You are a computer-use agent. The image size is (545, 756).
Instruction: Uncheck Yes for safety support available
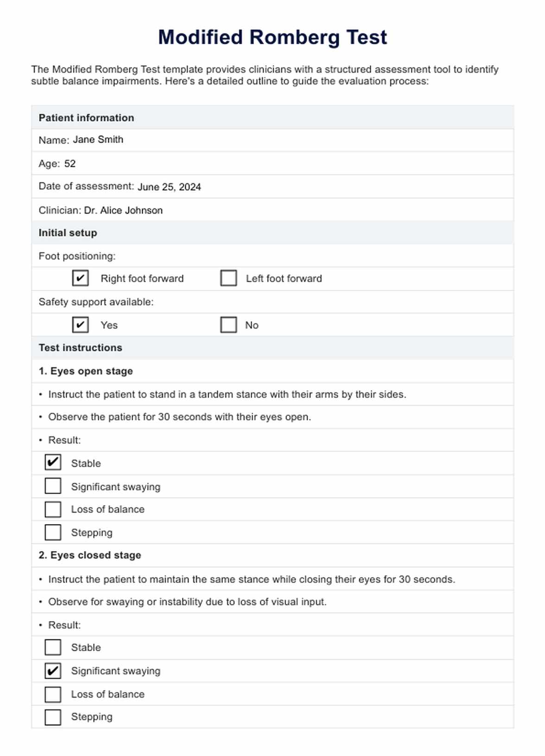coord(80,325)
